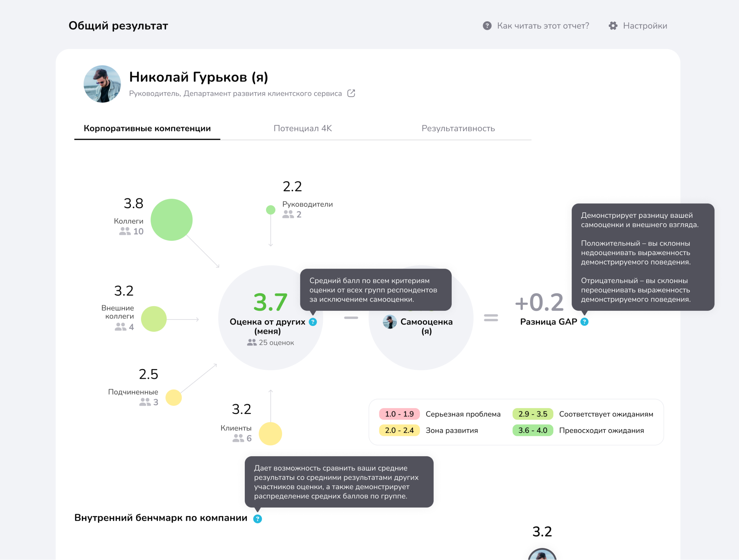
Task: Open 'Как читать этот отчет?' link
Action: pos(543,26)
